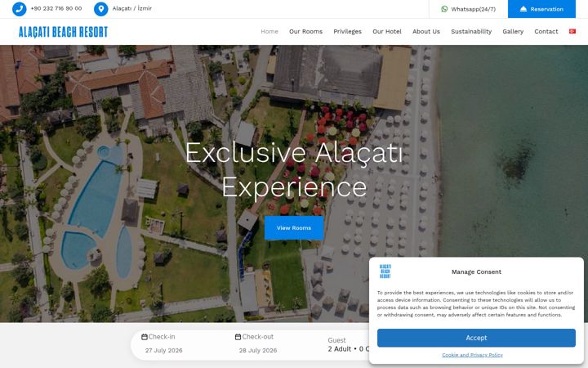Open the Gallery page
Screen dimensions: 588x368
pyautogui.click(x=513, y=32)
